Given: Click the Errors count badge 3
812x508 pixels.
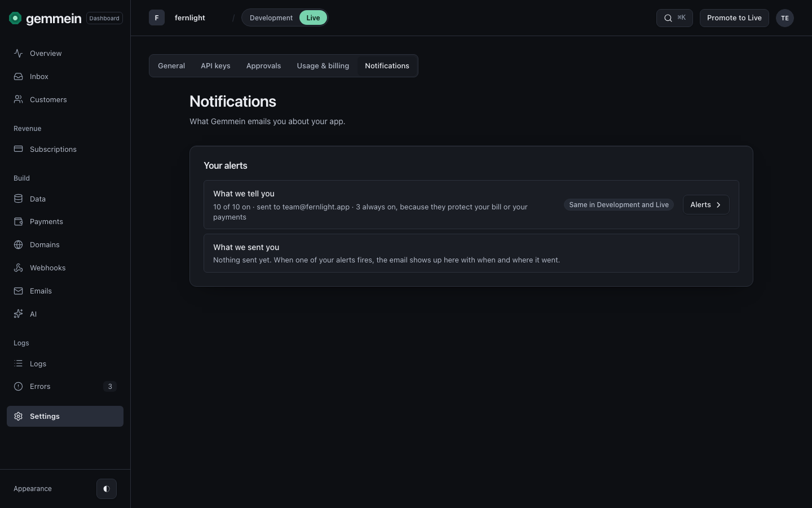Looking at the screenshot, I should [110, 387].
